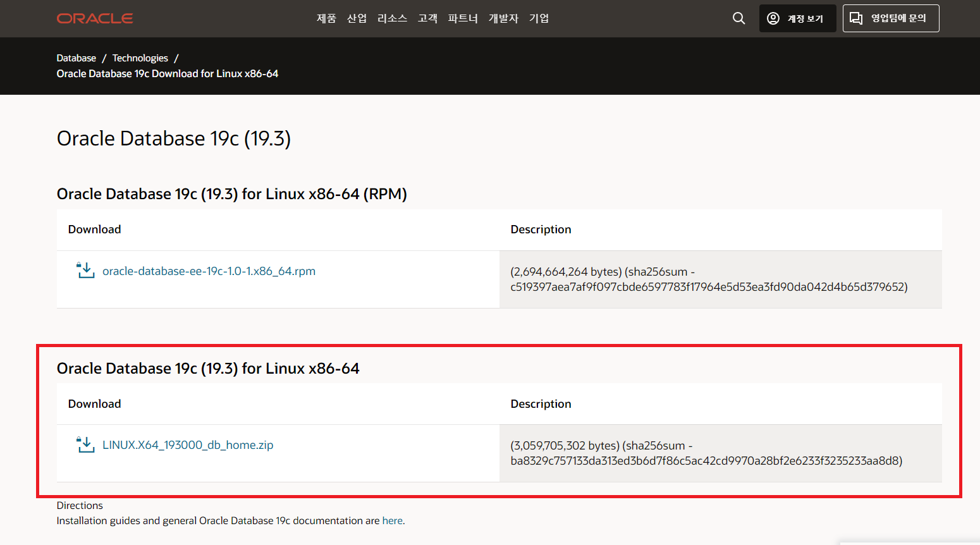Click the zip sha256sum description text

pos(706,453)
